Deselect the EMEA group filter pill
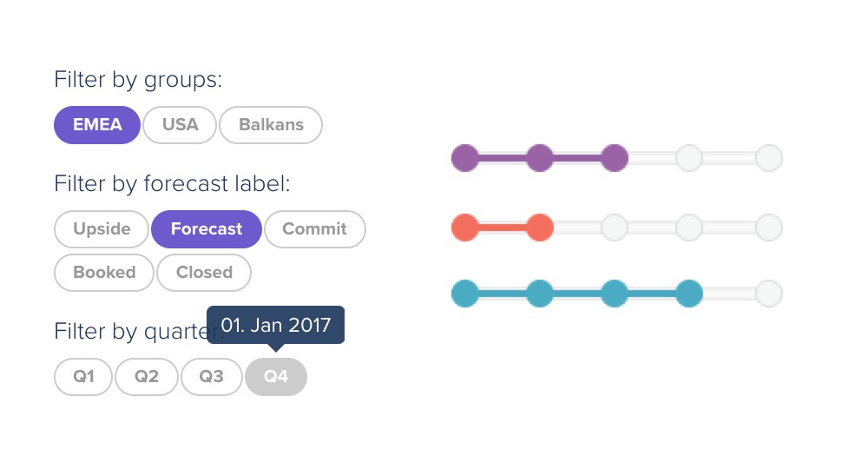868x469 pixels. (x=97, y=125)
